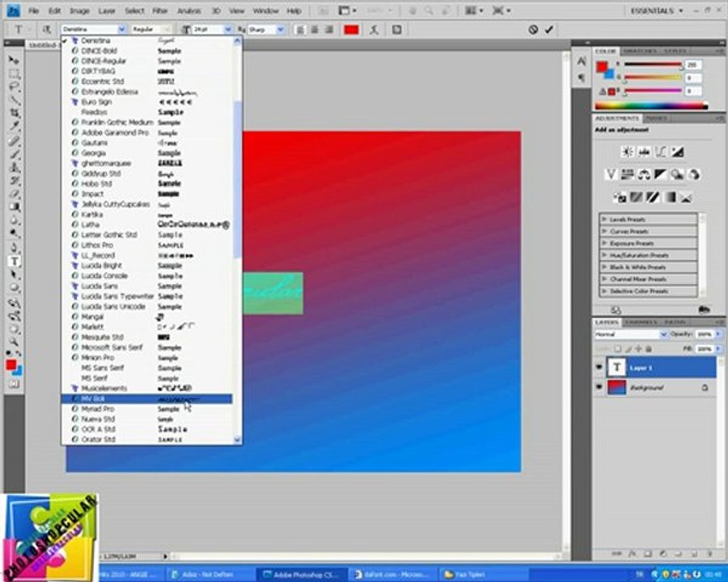
Task: Open the File menu
Action: [x=33, y=11]
